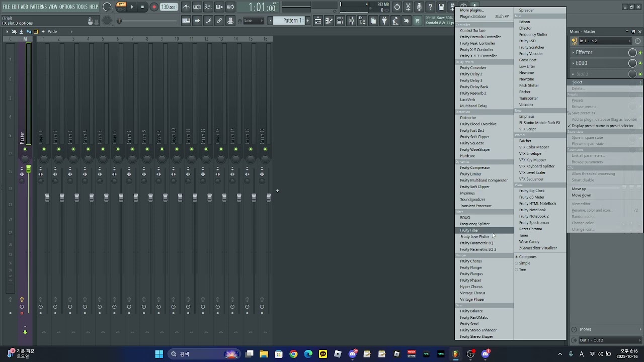Click the microphone recording icon

[419, 7]
